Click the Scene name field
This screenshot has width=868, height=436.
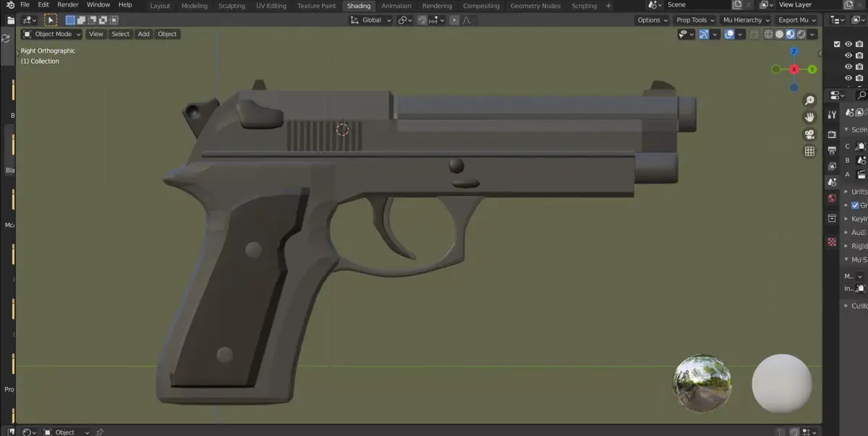[x=697, y=5]
